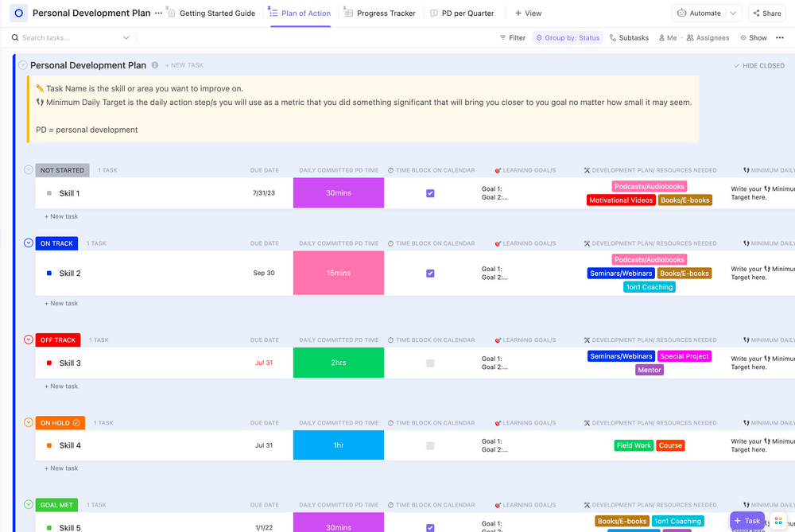
Task: Open the Filter options
Action: [x=513, y=37]
